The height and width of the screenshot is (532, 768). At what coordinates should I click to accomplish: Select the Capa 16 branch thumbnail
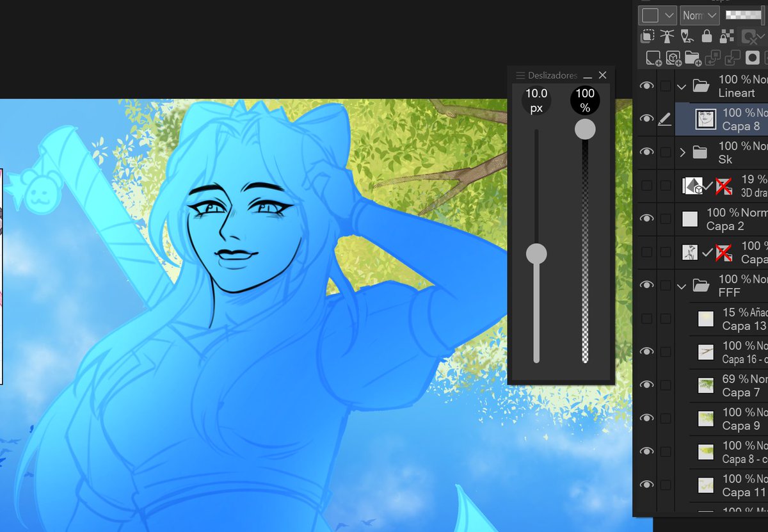706,352
